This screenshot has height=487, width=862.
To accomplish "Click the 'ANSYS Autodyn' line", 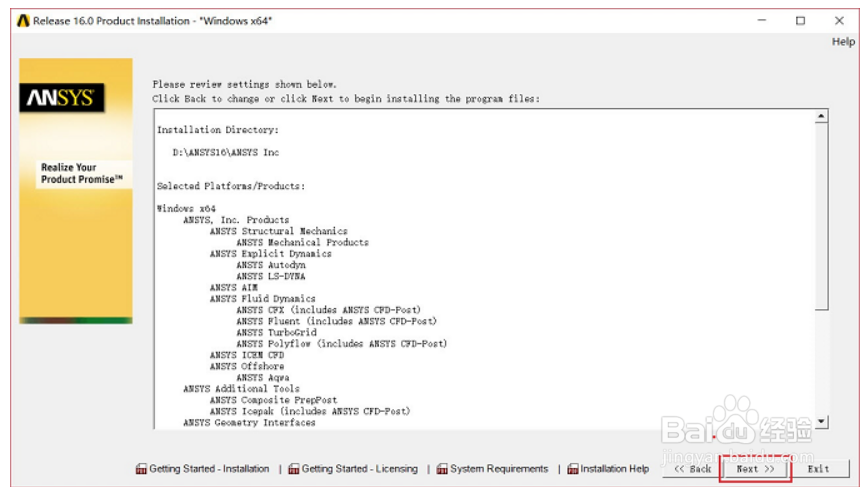I will pos(271,265).
